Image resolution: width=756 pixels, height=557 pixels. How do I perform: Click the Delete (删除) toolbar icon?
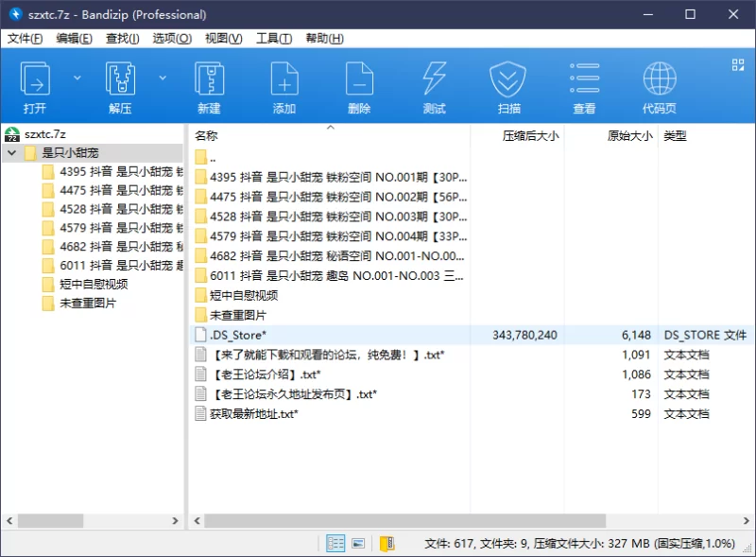(x=359, y=87)
